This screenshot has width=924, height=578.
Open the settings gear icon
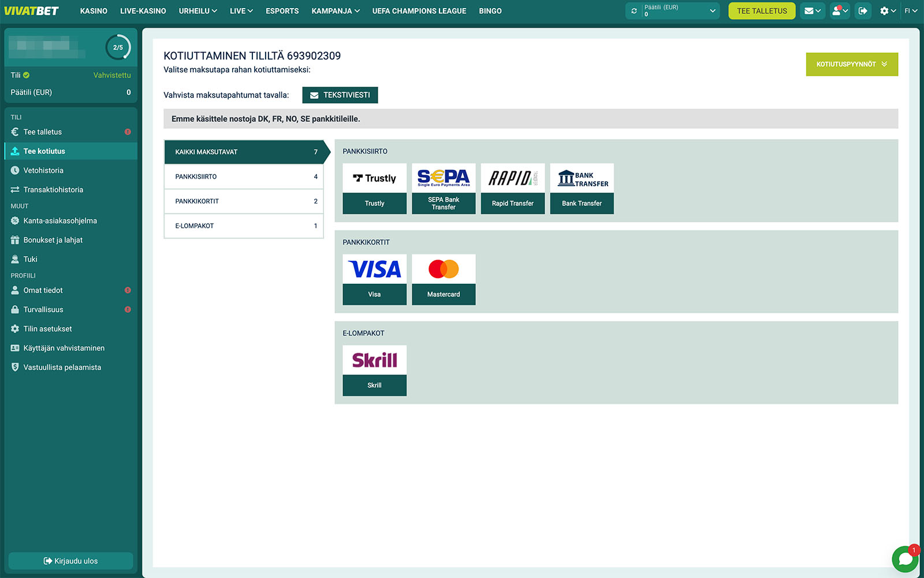tap(887, 11)
